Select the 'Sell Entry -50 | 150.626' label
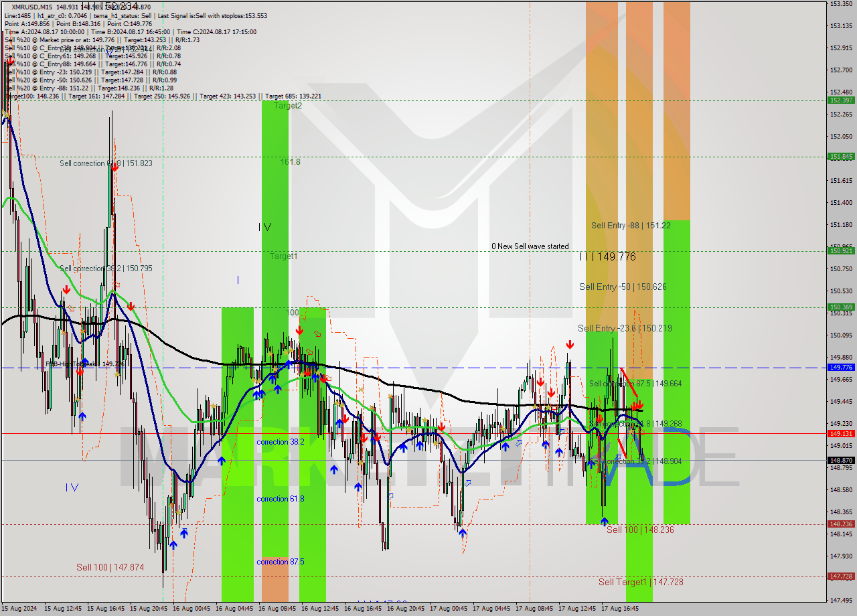This screenshot has height=616, width=857. (623, 287)
